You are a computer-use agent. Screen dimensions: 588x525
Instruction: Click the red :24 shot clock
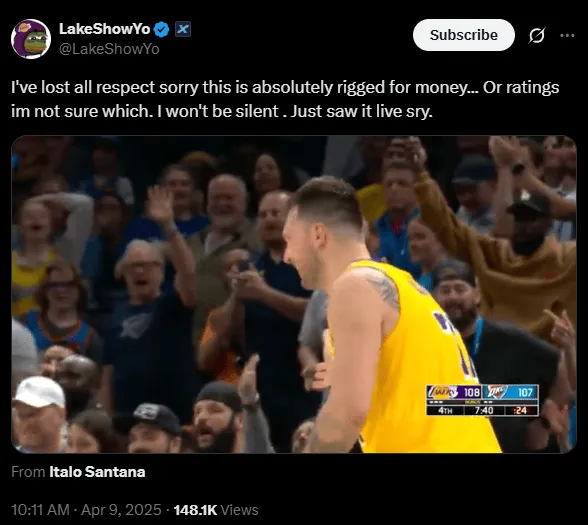(x=520, y=410)
